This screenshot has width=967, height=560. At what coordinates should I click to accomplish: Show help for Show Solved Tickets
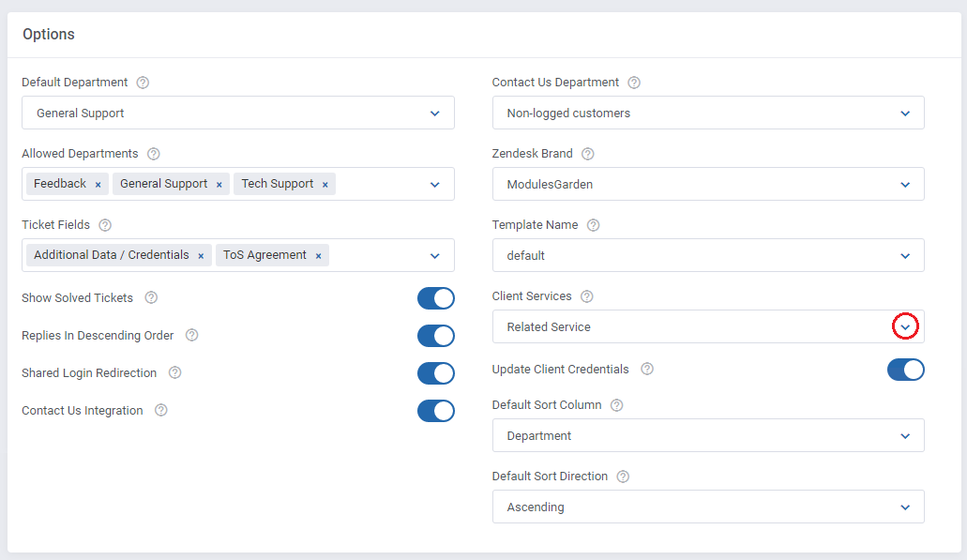[x=151, y=298]
